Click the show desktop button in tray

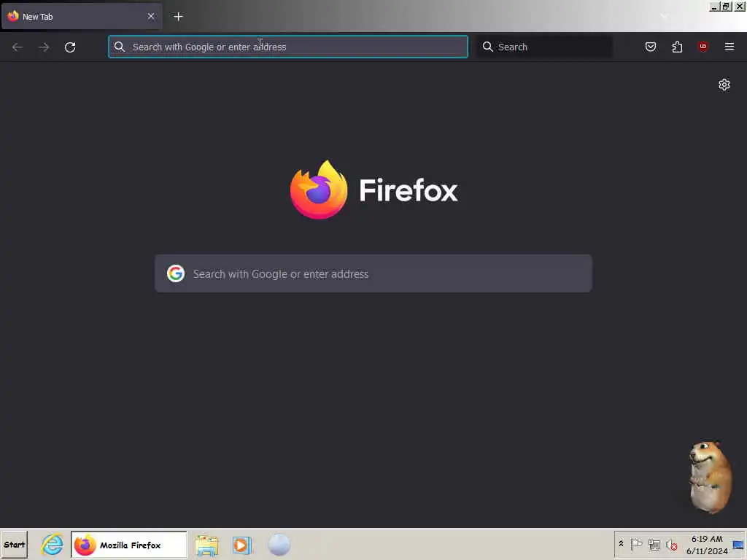[739, 545]
